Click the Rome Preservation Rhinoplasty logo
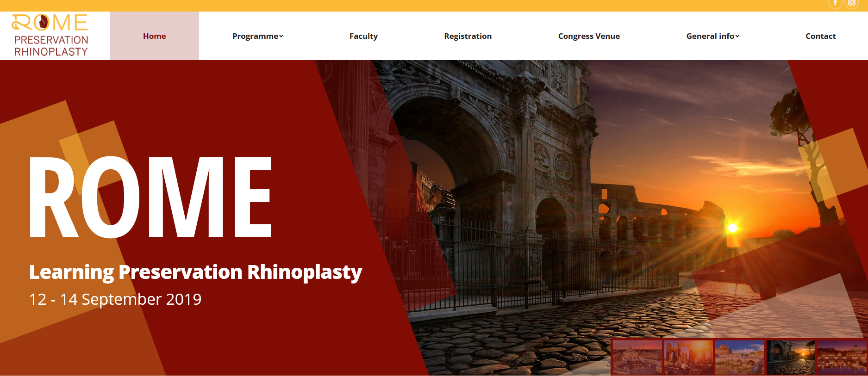Screen dimensions: 868x376 pos(51,36)
